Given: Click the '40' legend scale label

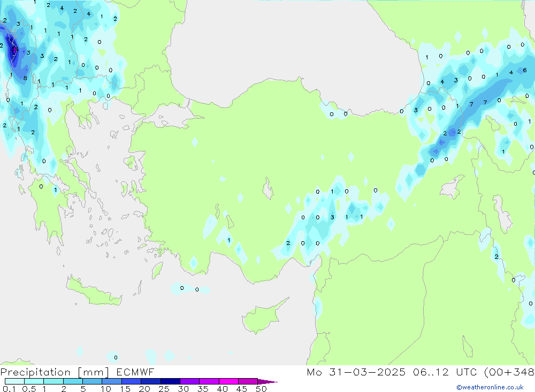Looking at the screenshot, I should coord(222,389).
